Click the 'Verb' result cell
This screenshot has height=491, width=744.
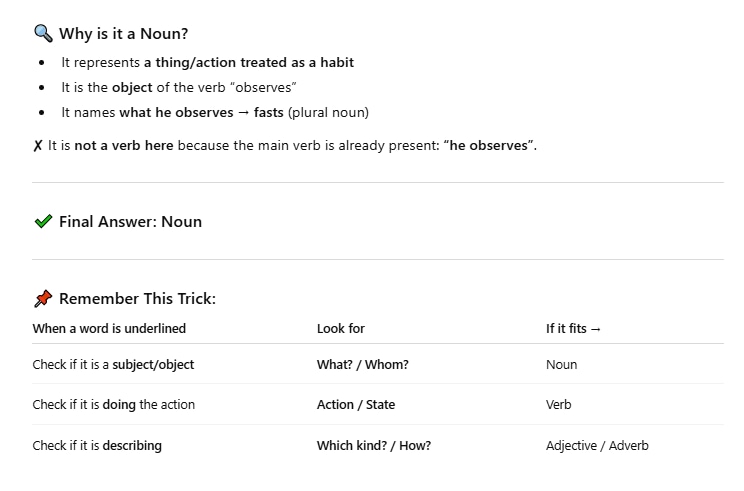tap(558, 405)
